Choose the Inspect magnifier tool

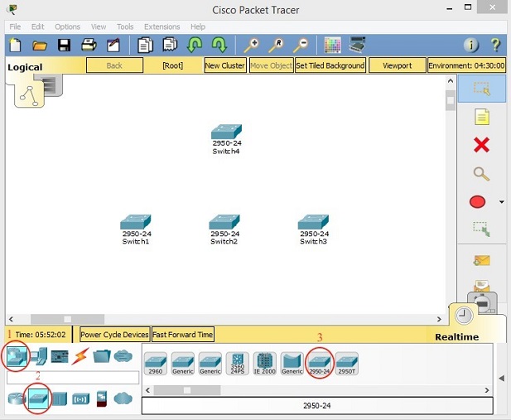[x=482, y=174]
